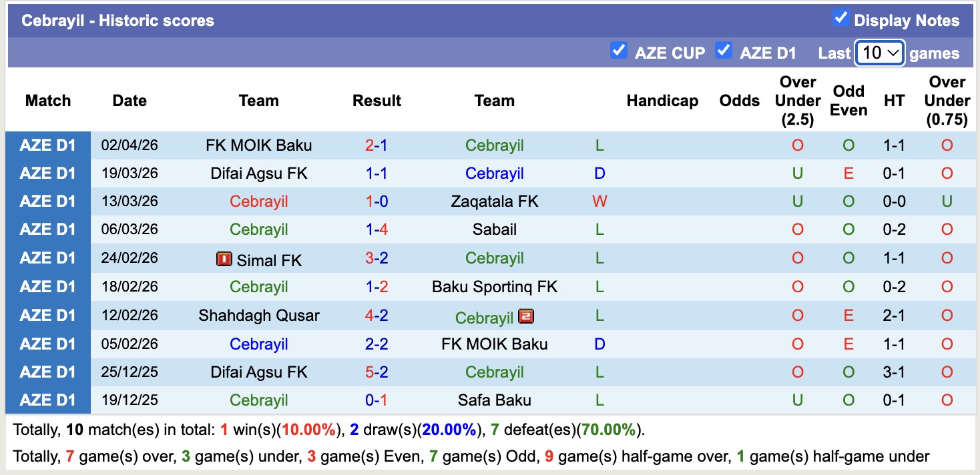Uncheck the AZE D1 filter checkbox
Image resolution: width=980 pixels, height=475 pixels.
[724, 49]
